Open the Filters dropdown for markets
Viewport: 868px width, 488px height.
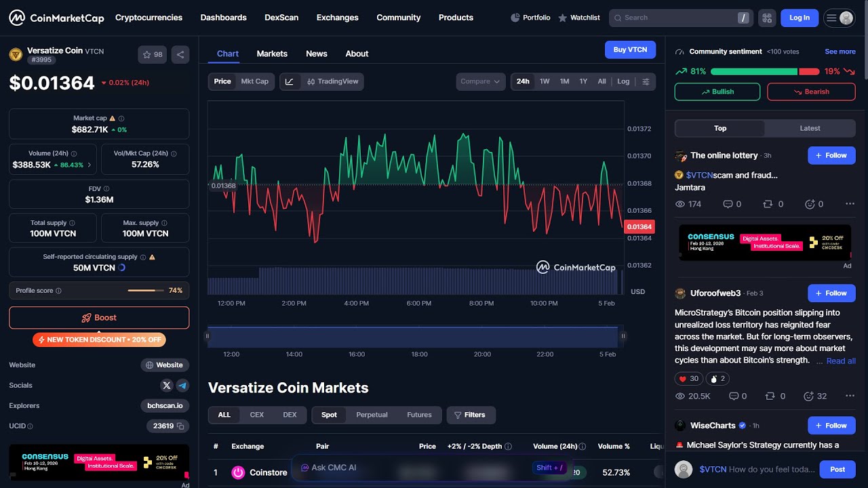471,415
